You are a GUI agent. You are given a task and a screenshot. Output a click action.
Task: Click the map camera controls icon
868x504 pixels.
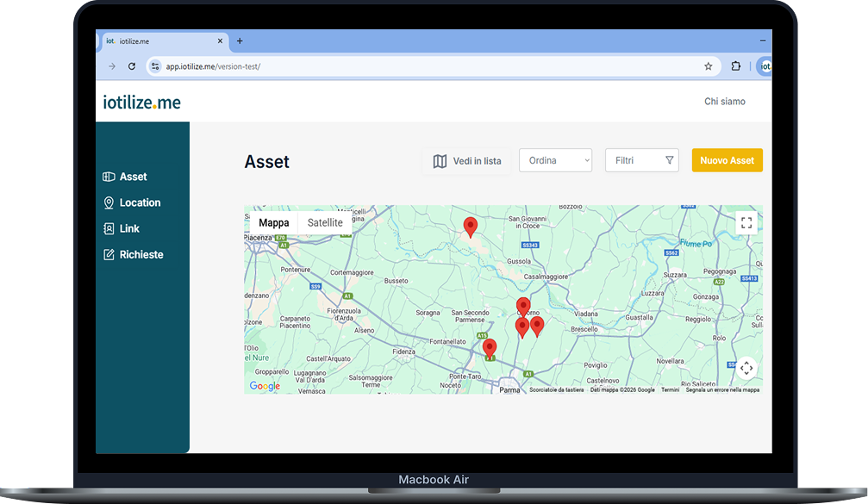click(x=746, y=368)
